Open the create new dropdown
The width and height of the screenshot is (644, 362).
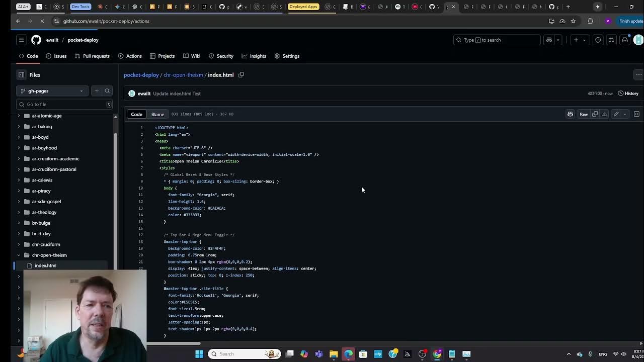click(x=580, y=40)
